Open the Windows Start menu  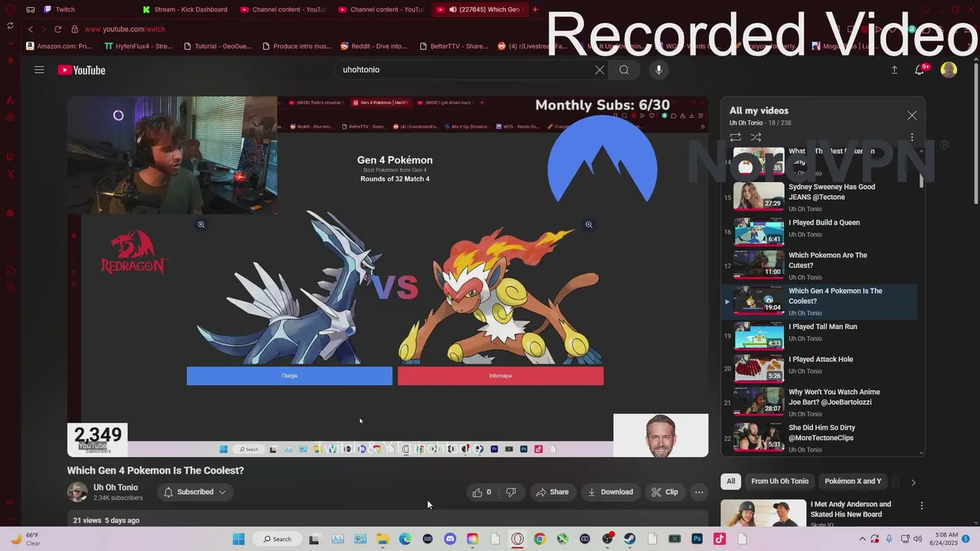click(238, 539)
